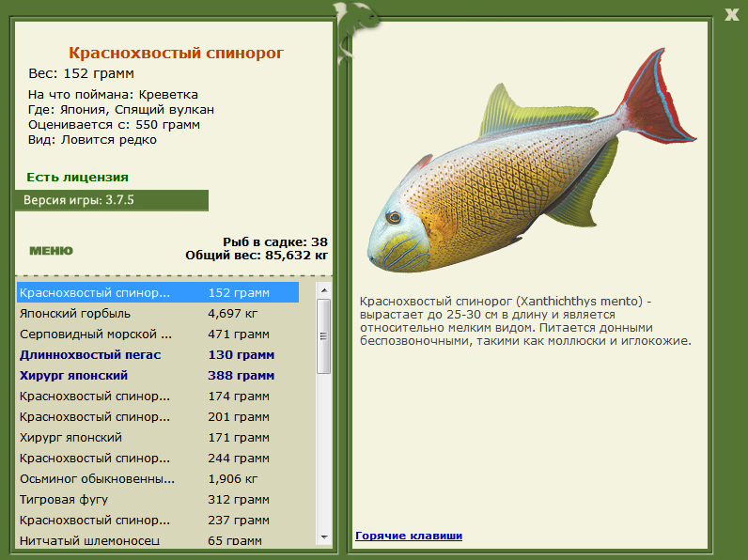Click the Версия игры: 3.7.5 bar
Image resolution: width=748 pixels, height=560 pixels.
(x=112, y=200)
